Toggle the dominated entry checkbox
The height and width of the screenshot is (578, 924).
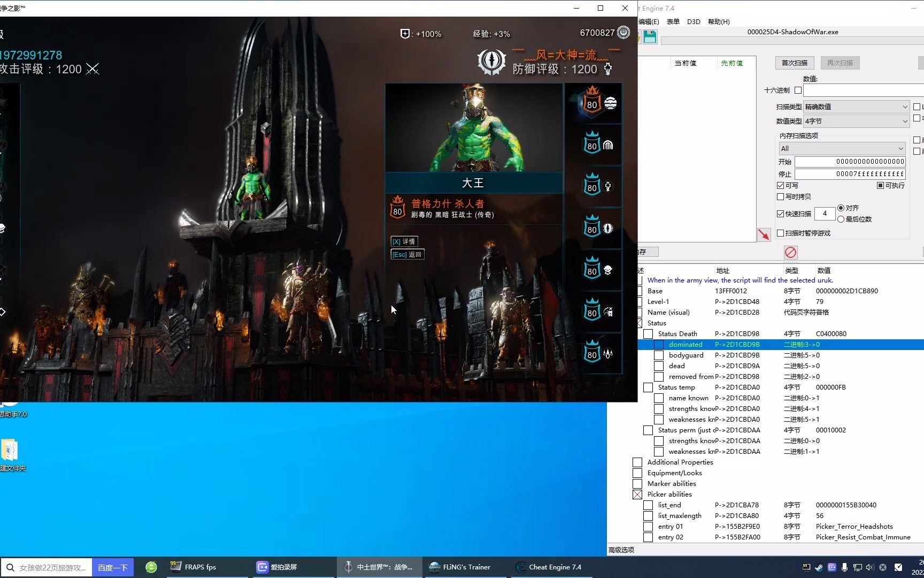[659, 345]
